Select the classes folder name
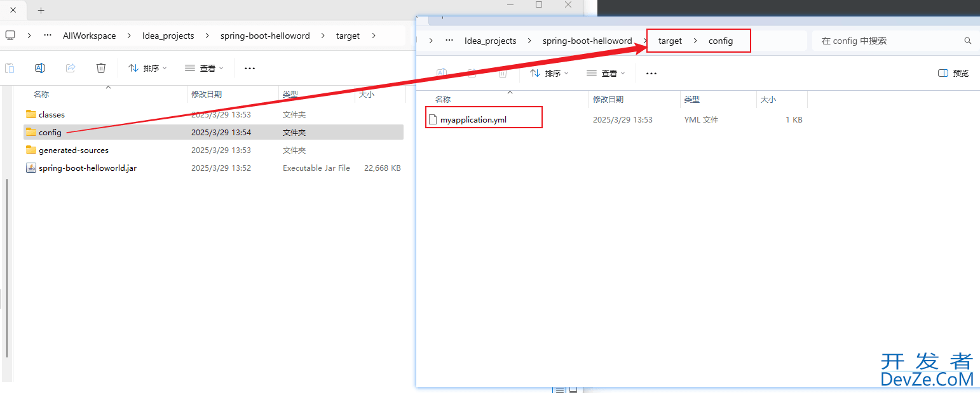980x393 pixels. click(x=51, y=114)
